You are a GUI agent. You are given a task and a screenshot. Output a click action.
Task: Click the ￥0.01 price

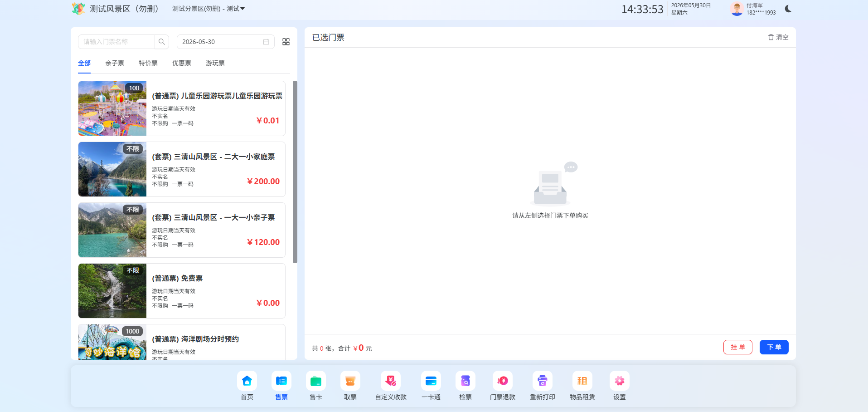(268, 121)
